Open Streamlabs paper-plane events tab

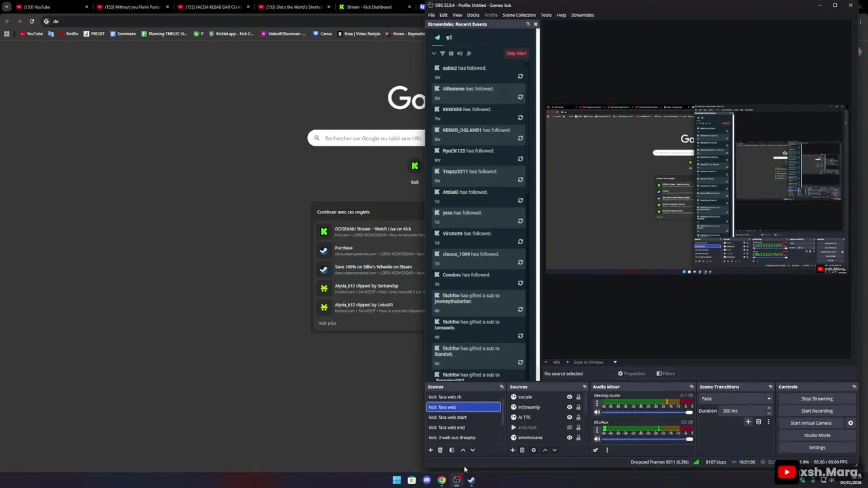pos(437,38)
